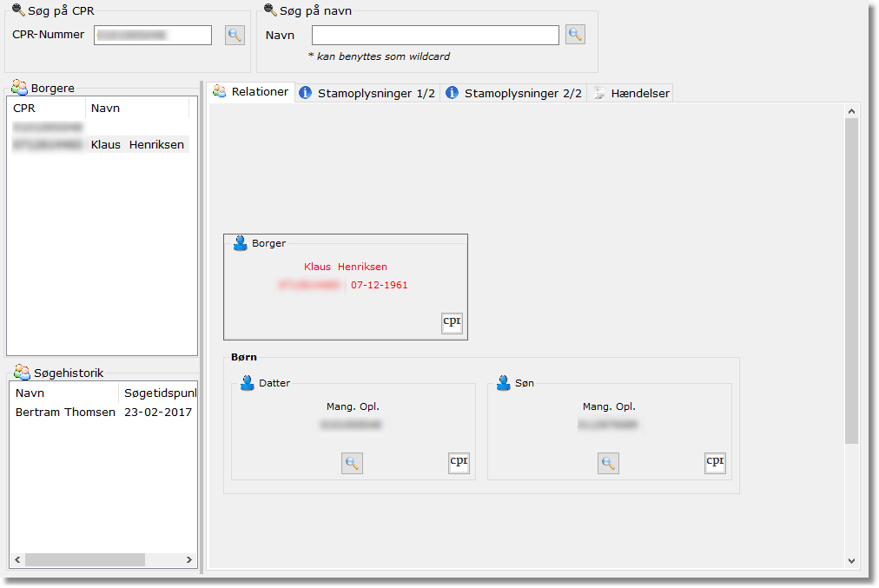879x588 pixels.
Task: Click the Søgetidspunkt column header in Søgehistorik
Action: click(159, 393)
